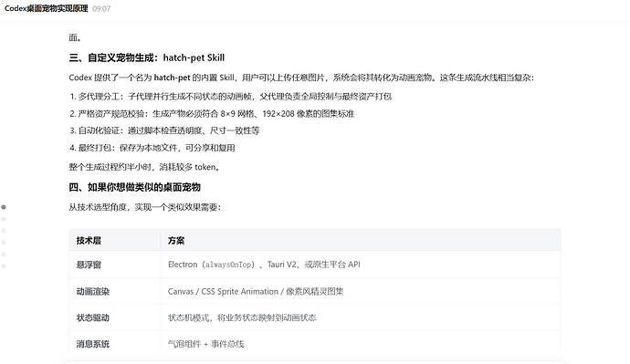Click table cell '悬浮窗'
The height and width of the screenshot is (364, 630).
coord(89,265)
